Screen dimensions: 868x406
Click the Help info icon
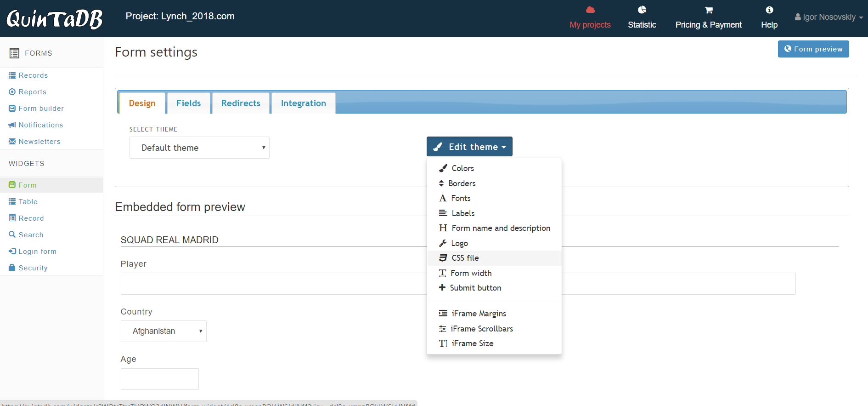769,10
